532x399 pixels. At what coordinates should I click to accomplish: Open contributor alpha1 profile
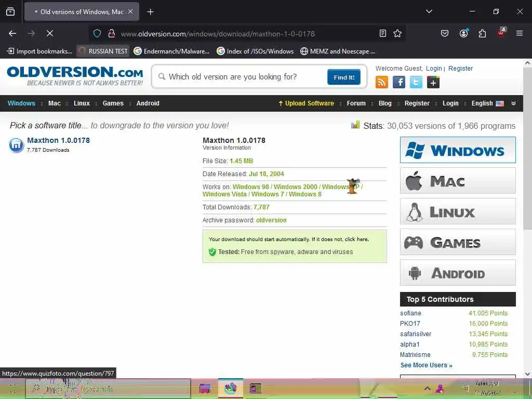point(410,344)
